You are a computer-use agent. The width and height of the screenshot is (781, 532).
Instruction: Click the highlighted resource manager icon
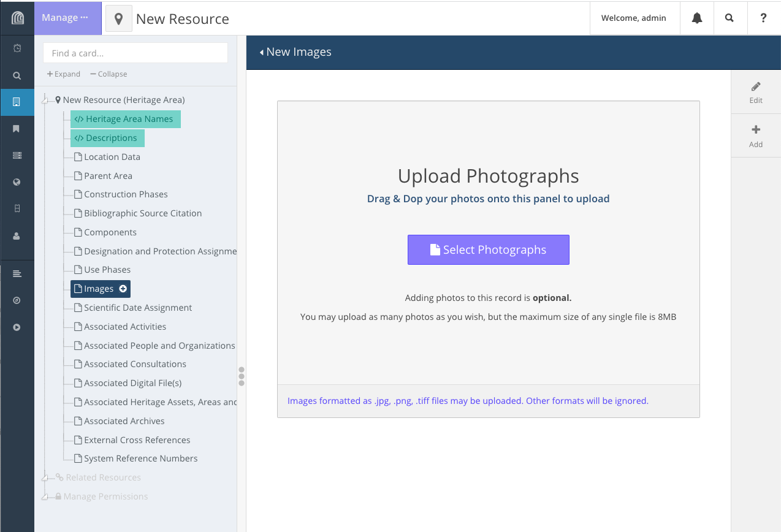(17, 102)
